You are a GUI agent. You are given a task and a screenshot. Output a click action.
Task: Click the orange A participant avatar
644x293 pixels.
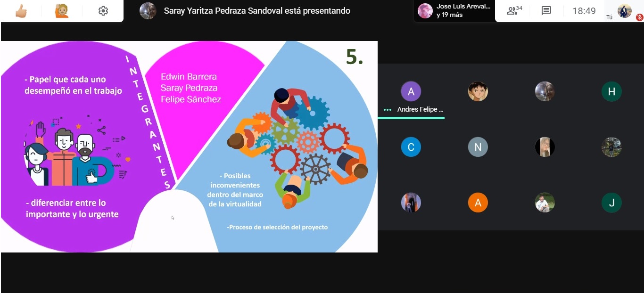coord(478,203)
